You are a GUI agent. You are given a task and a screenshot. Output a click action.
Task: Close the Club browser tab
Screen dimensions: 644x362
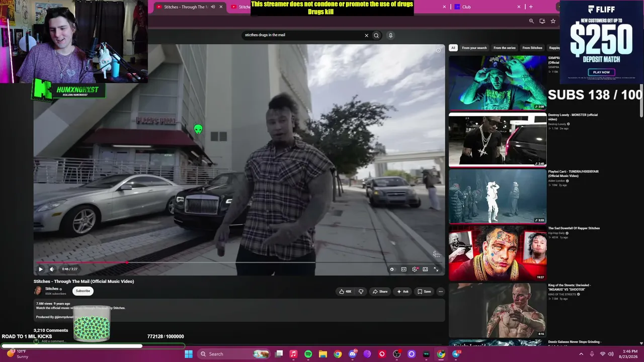point(519,7)
